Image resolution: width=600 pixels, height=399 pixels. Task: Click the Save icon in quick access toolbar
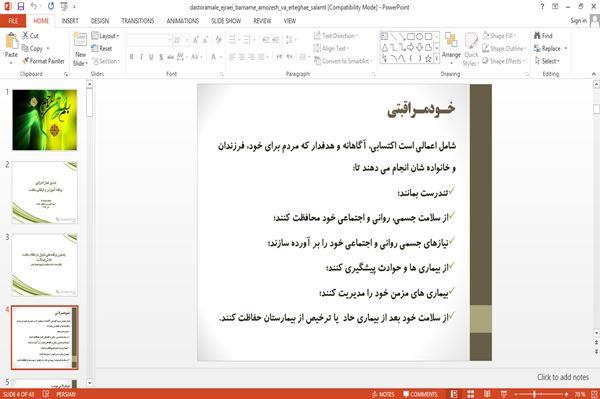[x=21, y=7]
